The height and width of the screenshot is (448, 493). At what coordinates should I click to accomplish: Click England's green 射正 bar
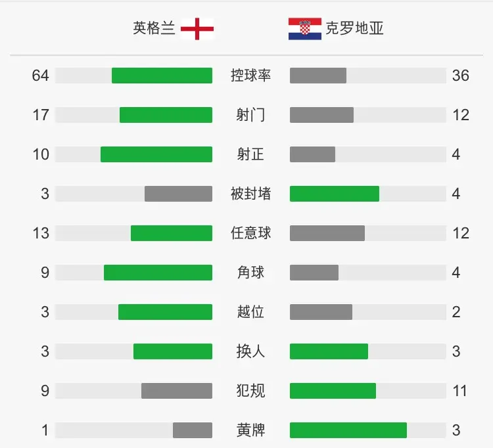[156, 154]
